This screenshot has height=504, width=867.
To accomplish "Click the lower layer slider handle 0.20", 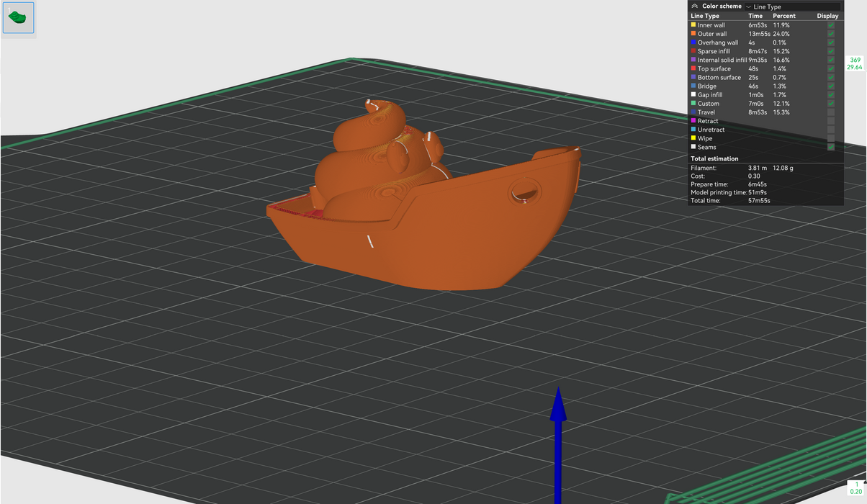I will click(855, 487).
